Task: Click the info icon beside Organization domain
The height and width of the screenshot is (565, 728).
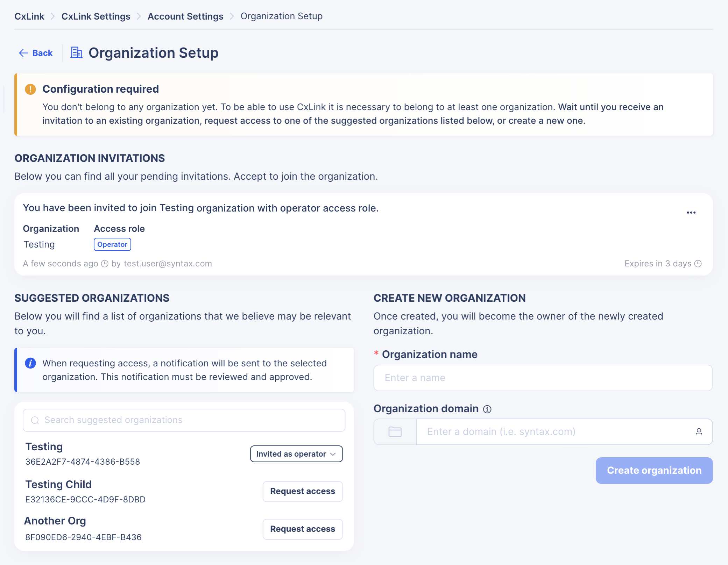Action: point(487,409)
